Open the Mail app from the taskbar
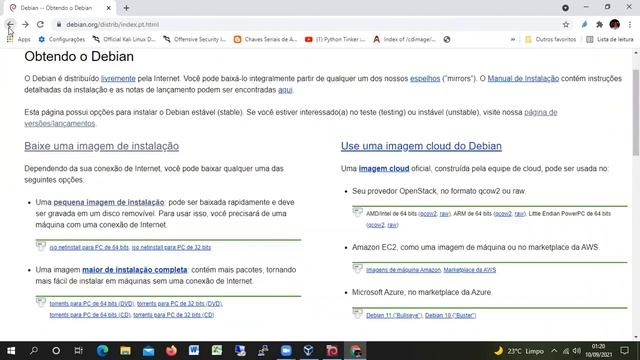The image size is (640, 360). [148, 351]
